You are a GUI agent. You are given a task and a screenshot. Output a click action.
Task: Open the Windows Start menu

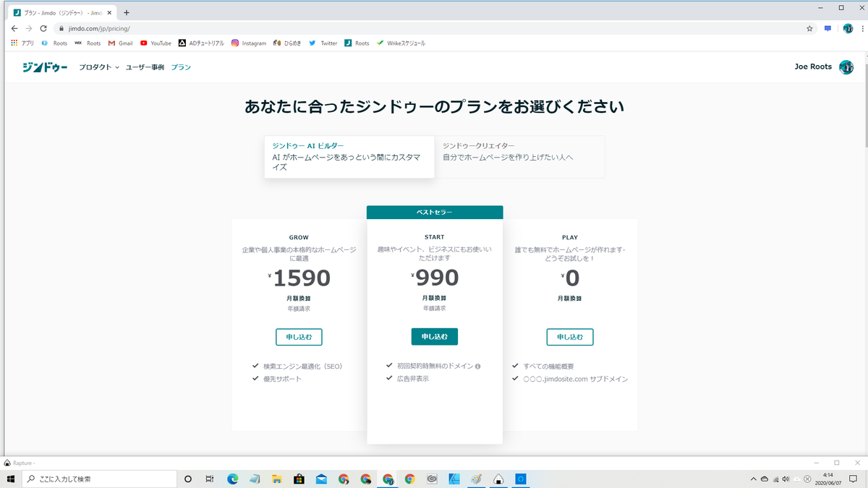(11, 479)
